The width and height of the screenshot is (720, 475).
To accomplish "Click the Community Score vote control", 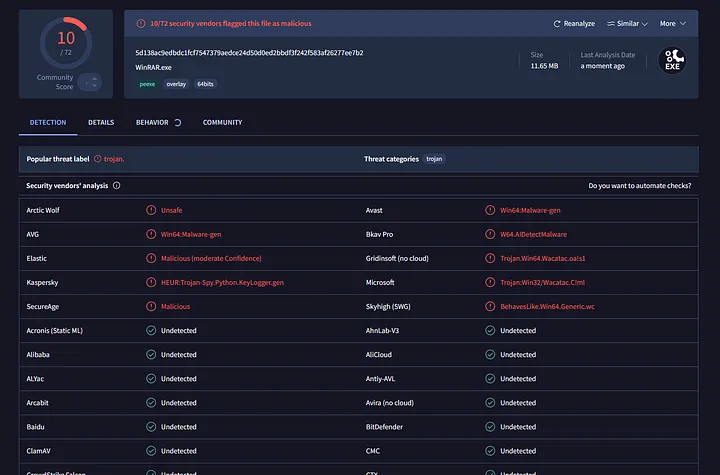I will [90, 82].
